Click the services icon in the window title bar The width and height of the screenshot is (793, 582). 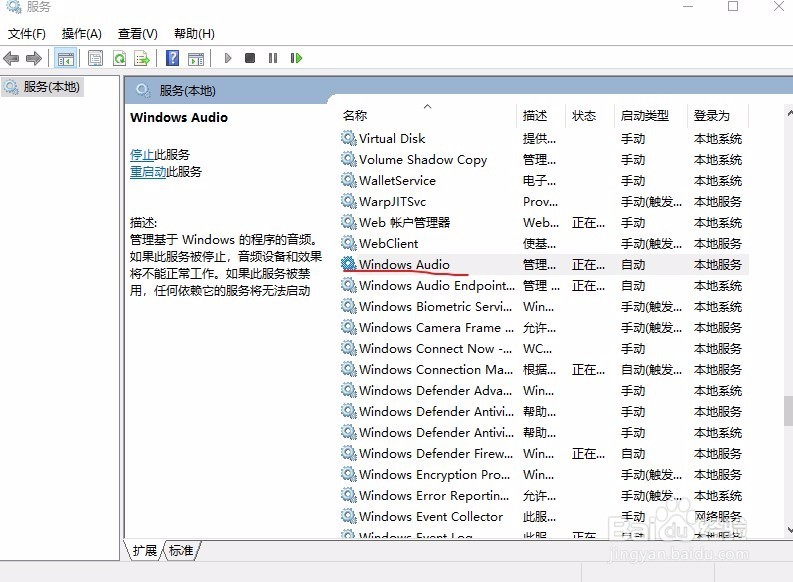(x=14, y=7)
